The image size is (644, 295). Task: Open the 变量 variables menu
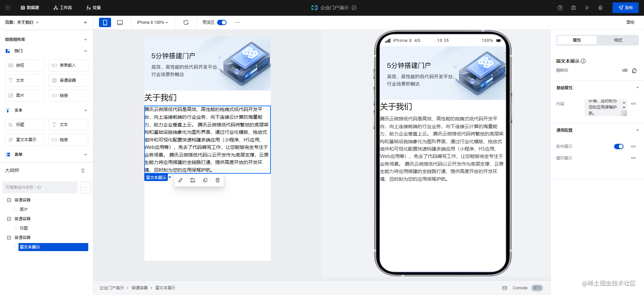tap(94, 7)
